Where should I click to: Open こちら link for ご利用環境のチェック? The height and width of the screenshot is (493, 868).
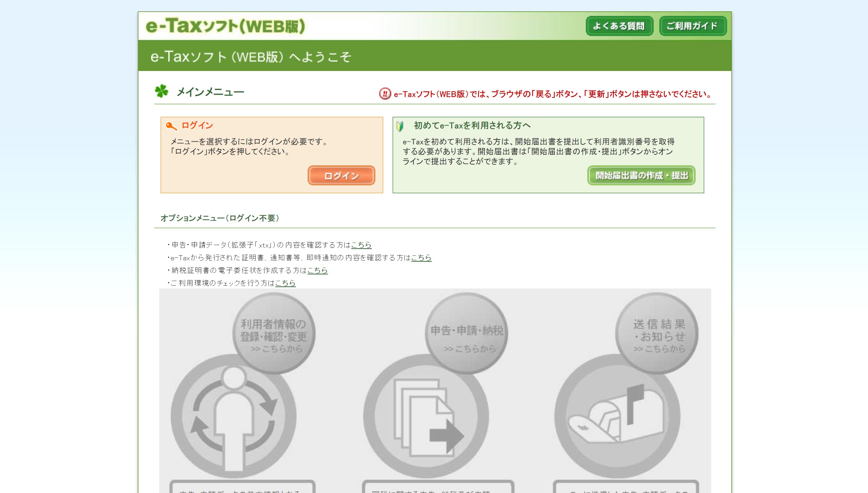pyautogui.click(x=285, y=283)
